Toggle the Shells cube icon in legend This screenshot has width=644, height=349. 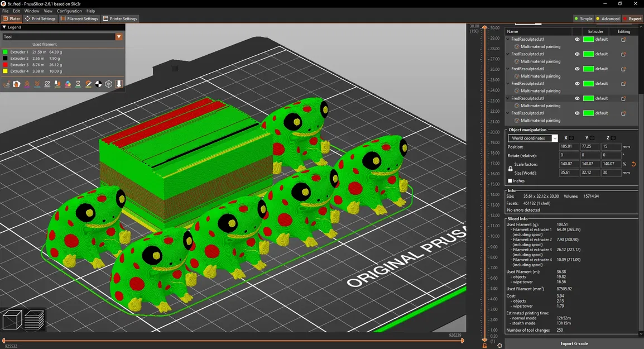pyautogui.click(x=109, y=84)
